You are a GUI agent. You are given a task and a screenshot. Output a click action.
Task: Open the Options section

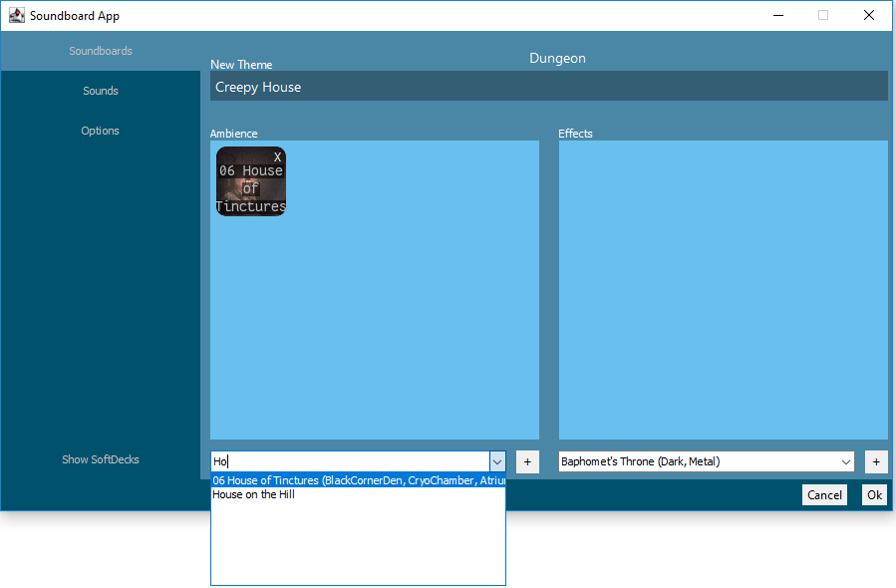point(100,131)
